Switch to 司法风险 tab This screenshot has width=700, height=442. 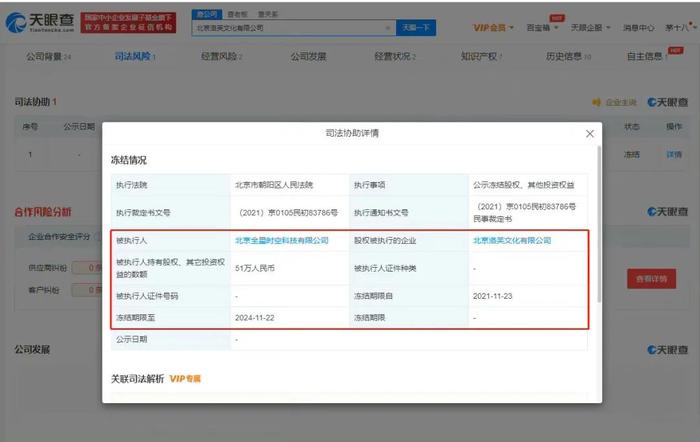click(x=135, y=56)
